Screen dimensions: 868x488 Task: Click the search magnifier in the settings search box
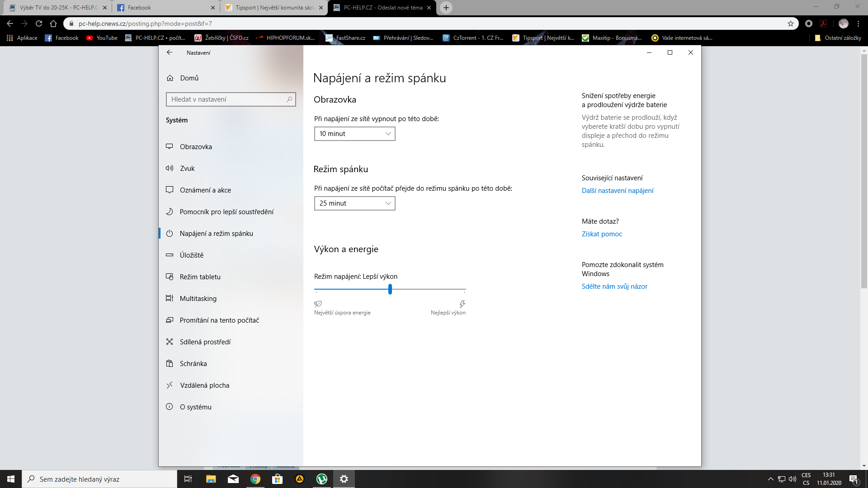click(x=289, y=99)
